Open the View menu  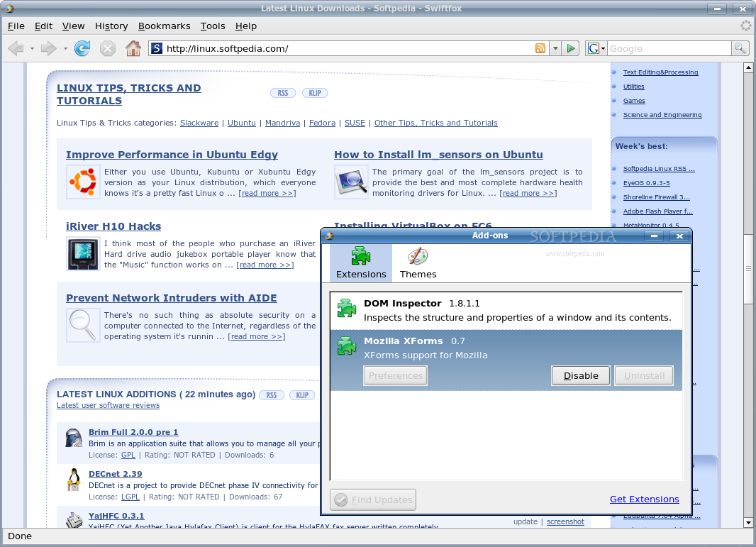pyautogui.click(x=73, y=26)
